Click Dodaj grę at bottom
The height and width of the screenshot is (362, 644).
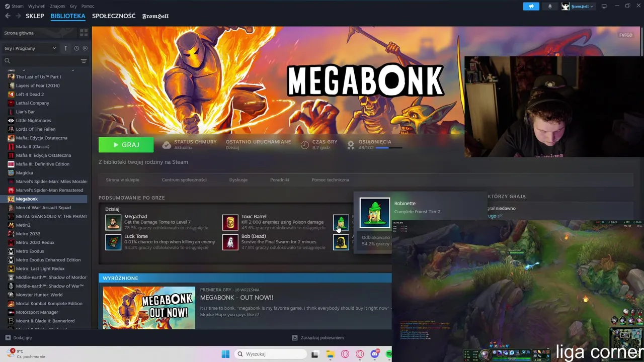click(23, 338)
